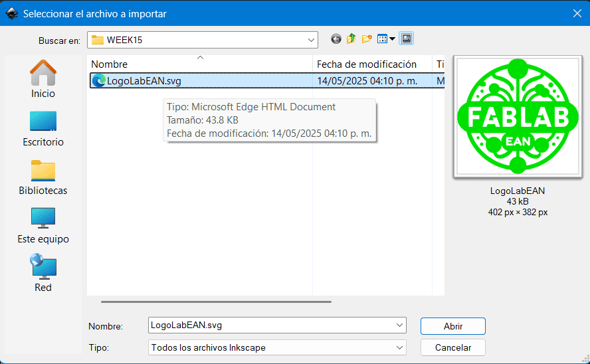This screenshot has width=590, height=364.
Task: Click the dialog resize grip corner
Action: (585, 359)
